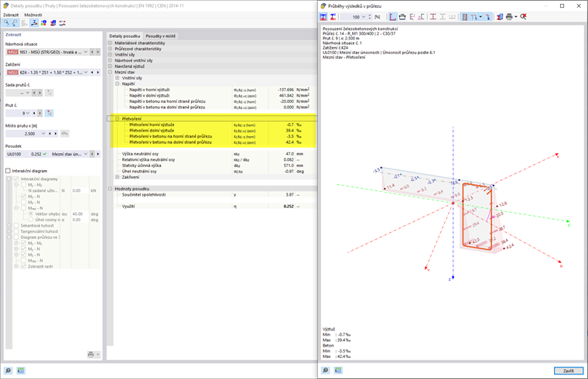Viewport: 588px width, 379px height.
Task: Click the search icon at bottom of left window
Action: pos(8,370)
